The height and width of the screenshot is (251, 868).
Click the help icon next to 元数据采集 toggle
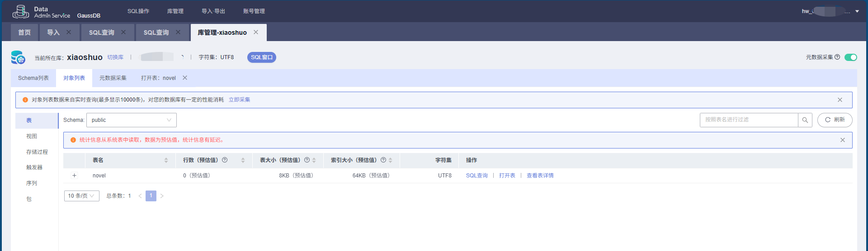(837, 57)
